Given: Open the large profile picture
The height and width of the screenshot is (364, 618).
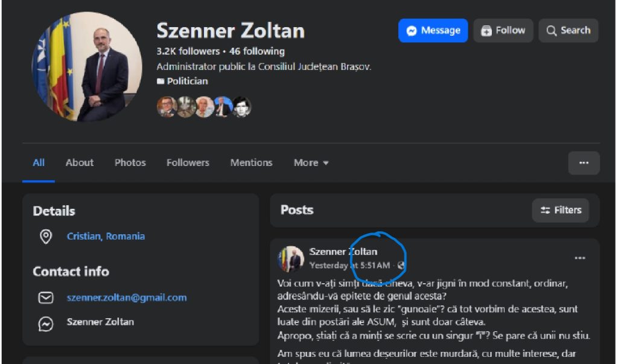Looking at the screenshot, I should pos(86,66).
